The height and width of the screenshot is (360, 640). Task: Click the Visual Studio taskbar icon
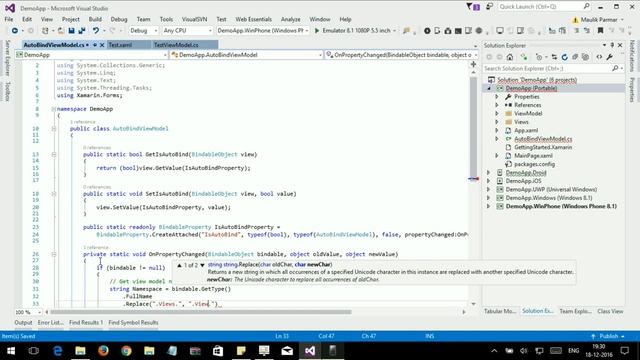tap(310, 351)
